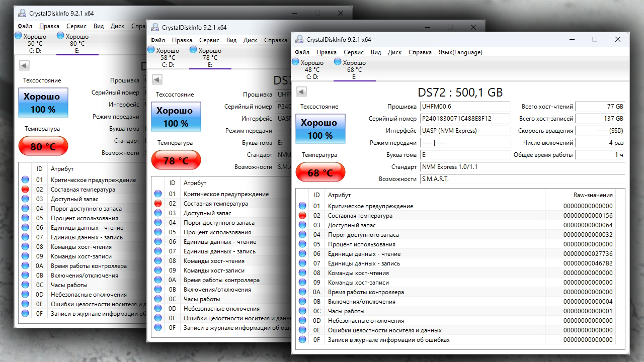Click the red 78 °C temperature button
Viewport: 644px width, 362px height.
(x=176, y=160)
